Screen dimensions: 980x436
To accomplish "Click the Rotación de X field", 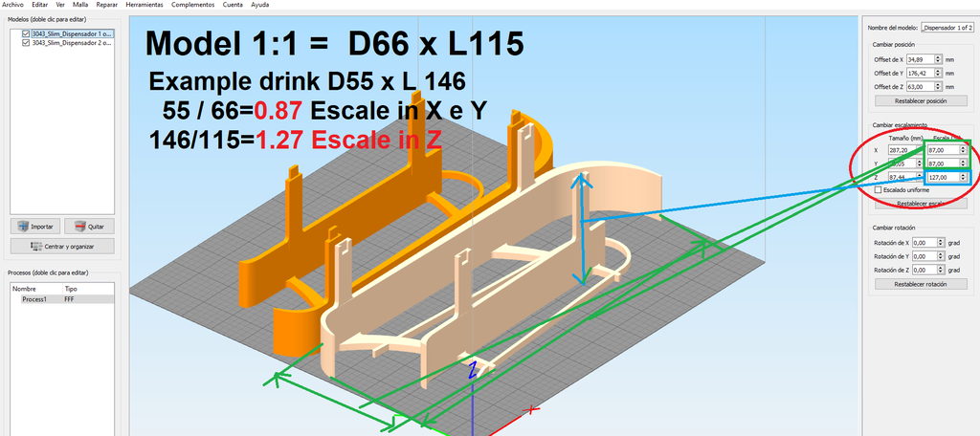I will pyautogui.click(x=924, y=242).
